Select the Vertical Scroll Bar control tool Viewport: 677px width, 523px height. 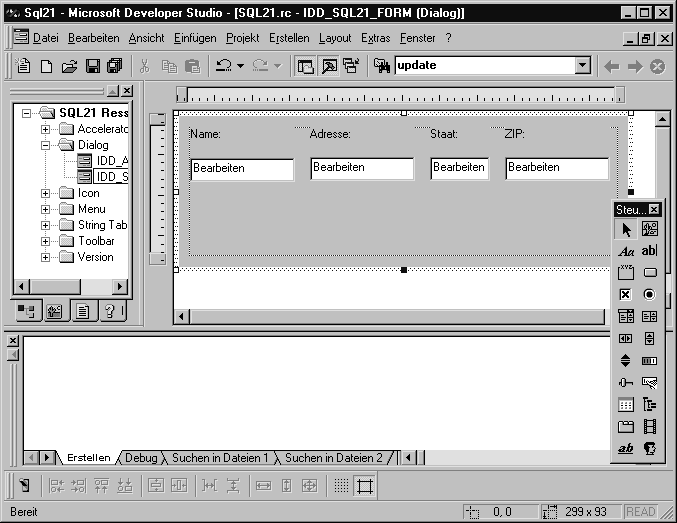649,339
